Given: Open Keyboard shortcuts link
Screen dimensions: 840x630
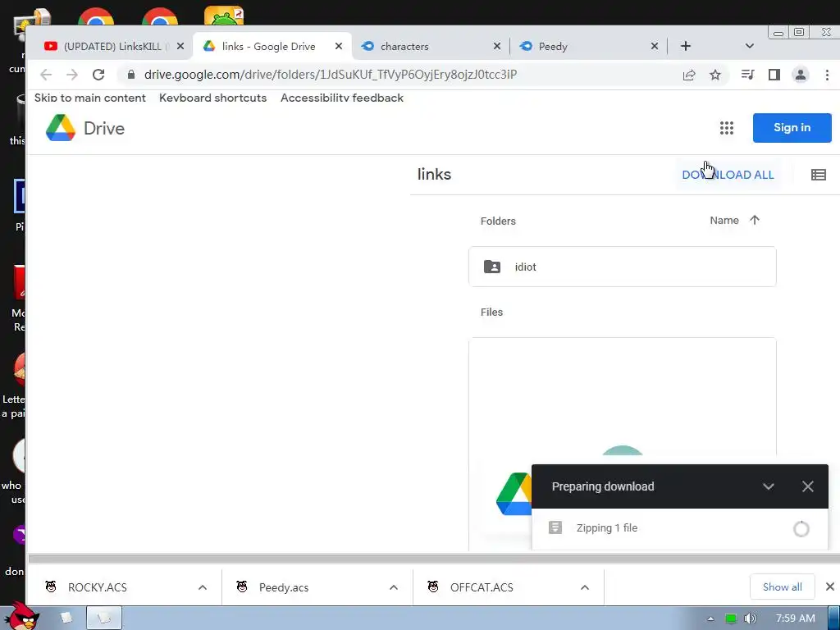Looking at the screenshot, I should tap(212, 98).
